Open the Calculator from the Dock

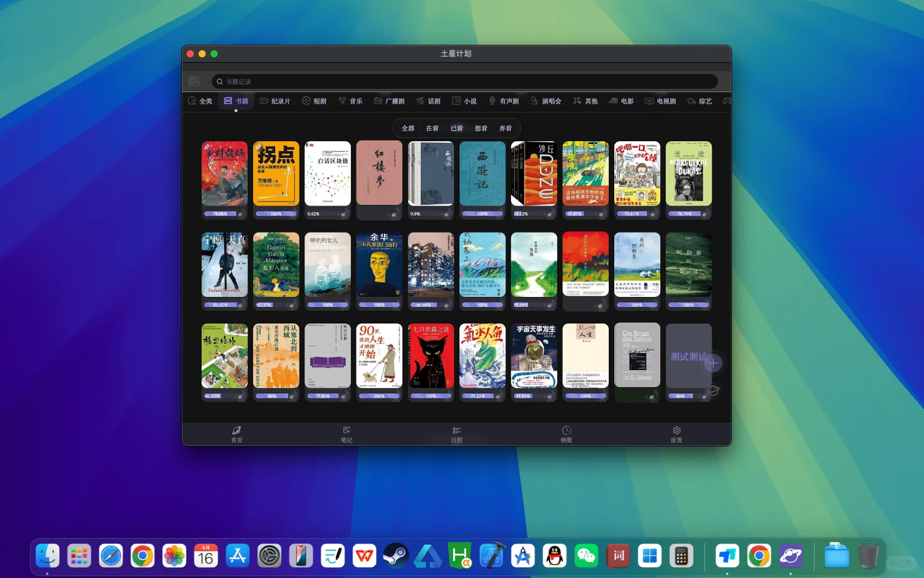point(681,556)
